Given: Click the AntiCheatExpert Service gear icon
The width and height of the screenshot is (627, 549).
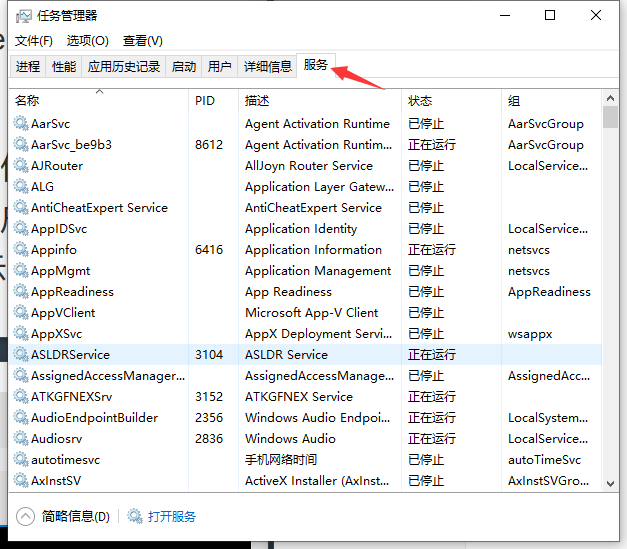Looking at the screenshot, I should (x=21, y=207).
